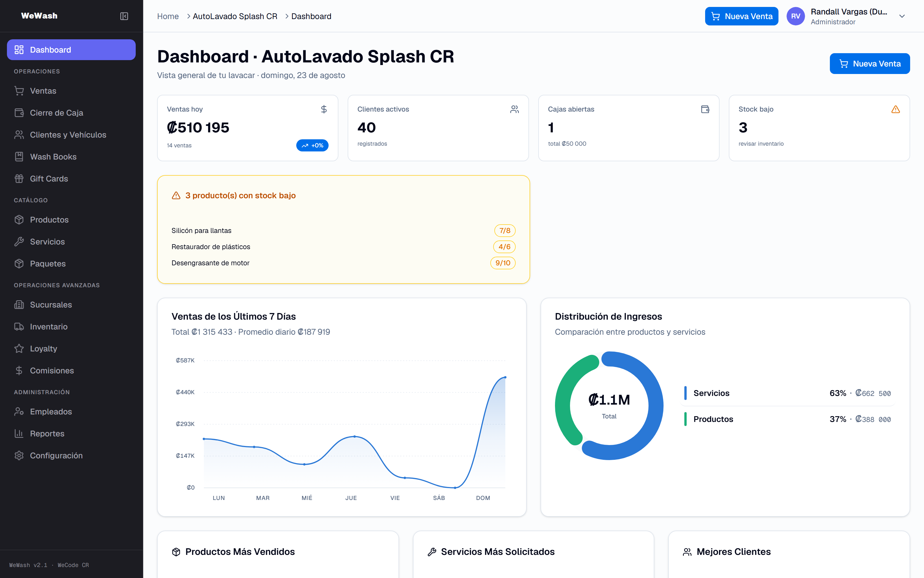Click the Wash Books book icon

click(x=19, y=157)
